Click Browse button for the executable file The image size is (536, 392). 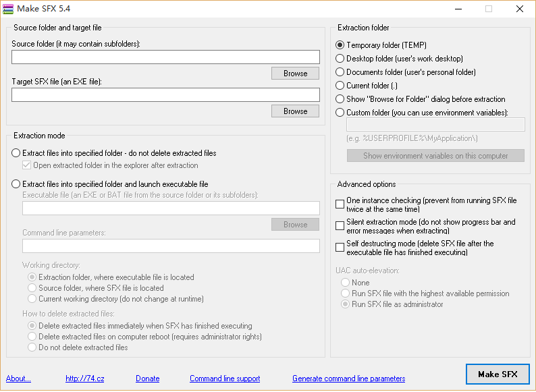tap(295, 225)
